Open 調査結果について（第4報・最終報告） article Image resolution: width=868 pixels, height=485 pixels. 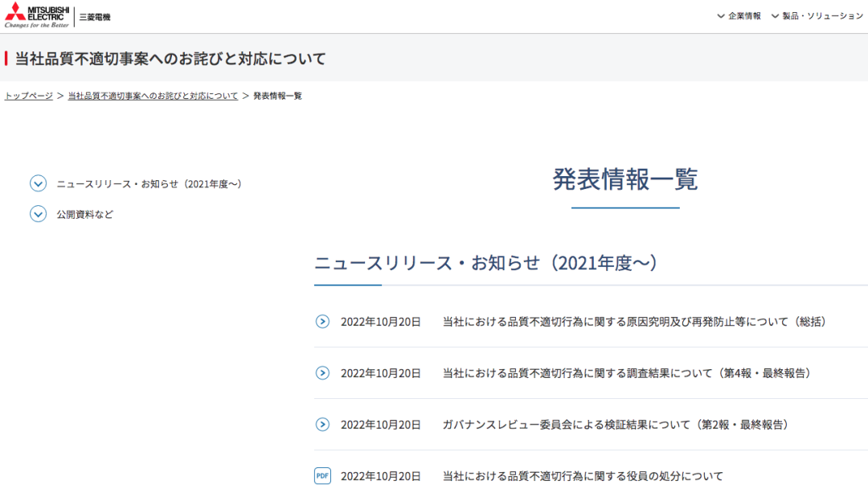(x=627, y=373)
